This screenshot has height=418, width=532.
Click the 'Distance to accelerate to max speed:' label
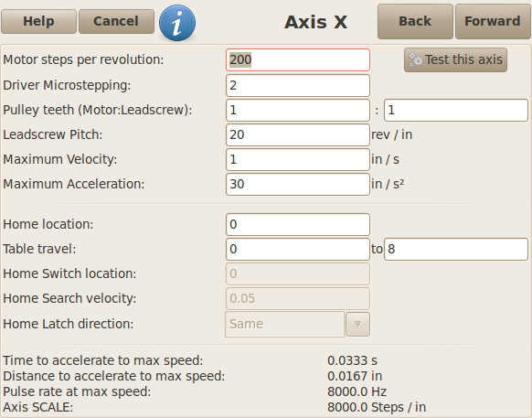tap(114, 376)
